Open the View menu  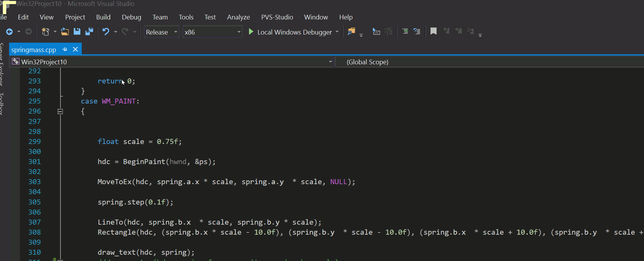47,17
